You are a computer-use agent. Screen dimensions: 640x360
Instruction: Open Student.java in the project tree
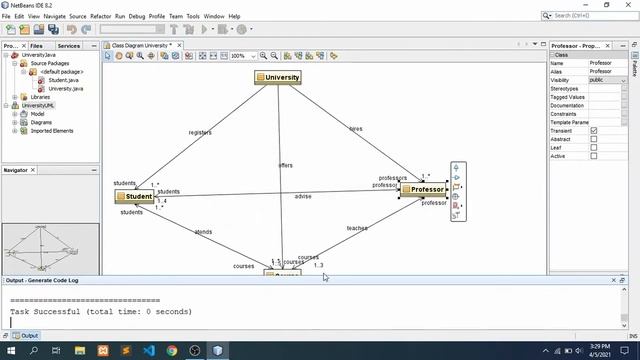pos(63,80)
